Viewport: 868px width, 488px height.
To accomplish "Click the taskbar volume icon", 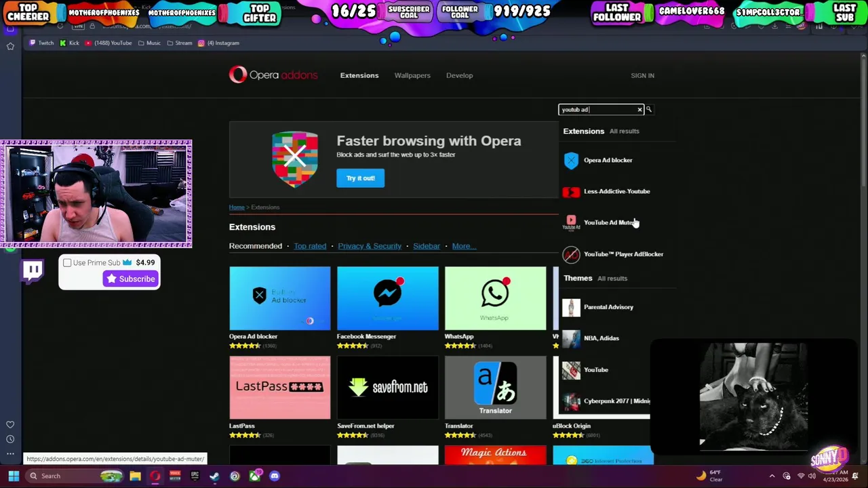I will 812,476.
